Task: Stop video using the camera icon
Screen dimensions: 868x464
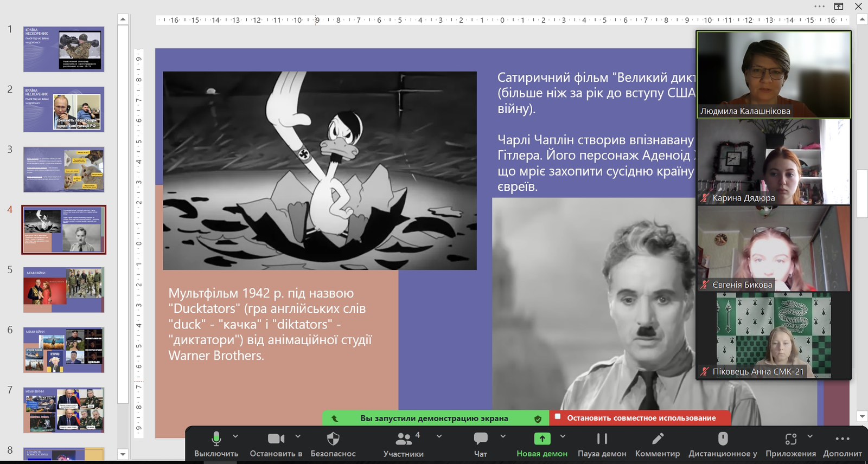Action: point(276,439)
